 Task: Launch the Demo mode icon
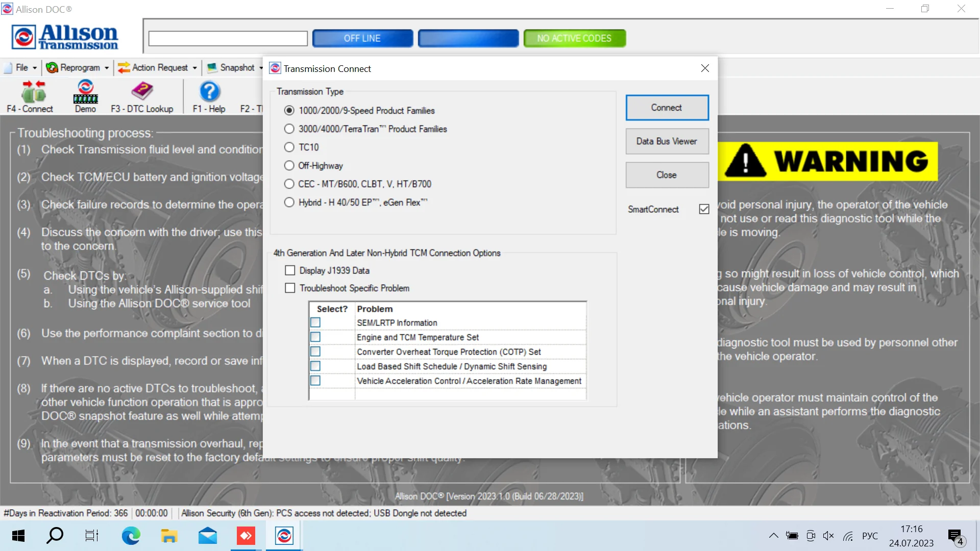[x=85, y=92]
